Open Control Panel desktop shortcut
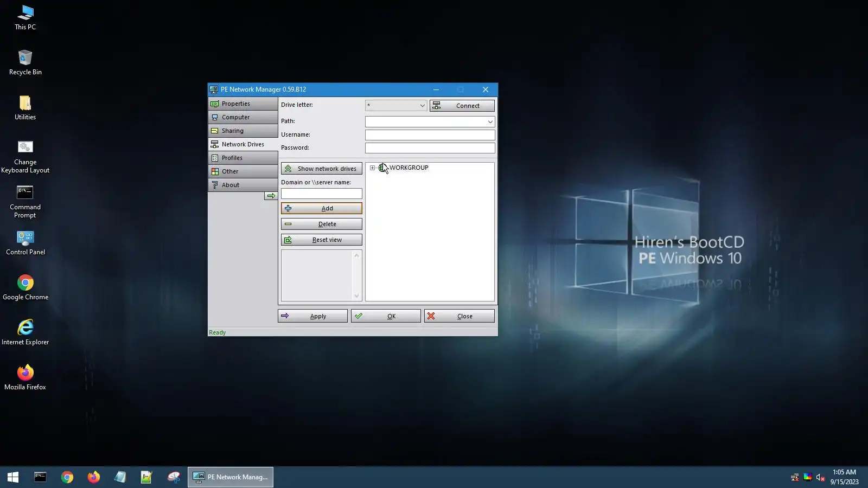 pyautogui.click(x=25, y=242)
